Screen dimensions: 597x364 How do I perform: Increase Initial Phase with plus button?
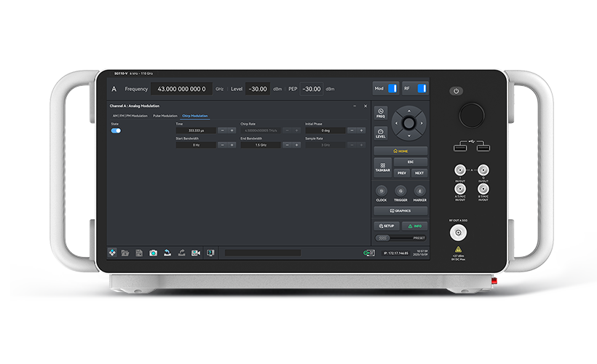point(362,130)
